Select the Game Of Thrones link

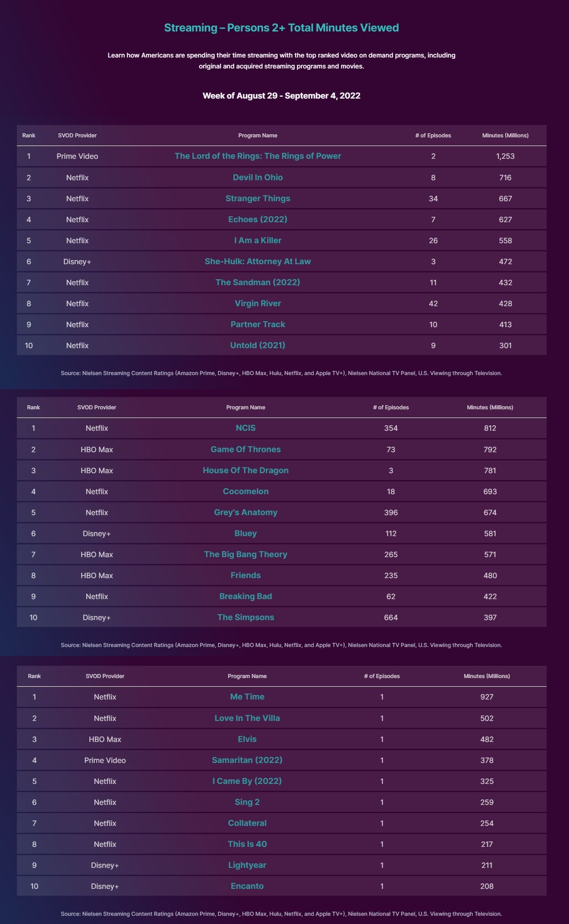[245, 449]
